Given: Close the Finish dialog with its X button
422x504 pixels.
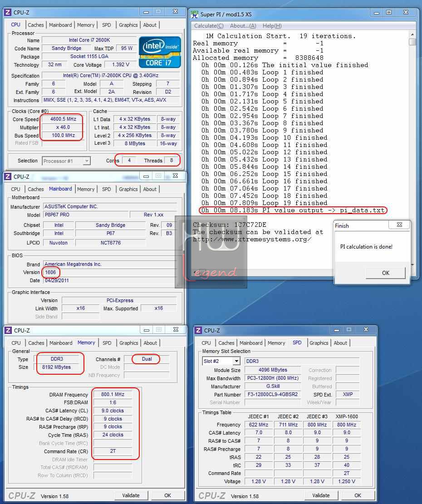Looking at the screenshot, I should click(399, 225).
